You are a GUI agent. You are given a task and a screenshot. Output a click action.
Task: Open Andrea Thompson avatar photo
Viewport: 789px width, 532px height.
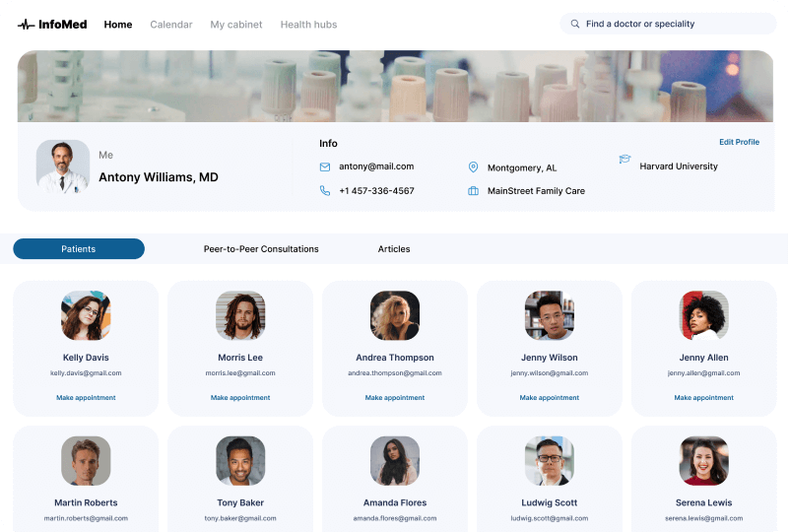click(x=394, y=315)
